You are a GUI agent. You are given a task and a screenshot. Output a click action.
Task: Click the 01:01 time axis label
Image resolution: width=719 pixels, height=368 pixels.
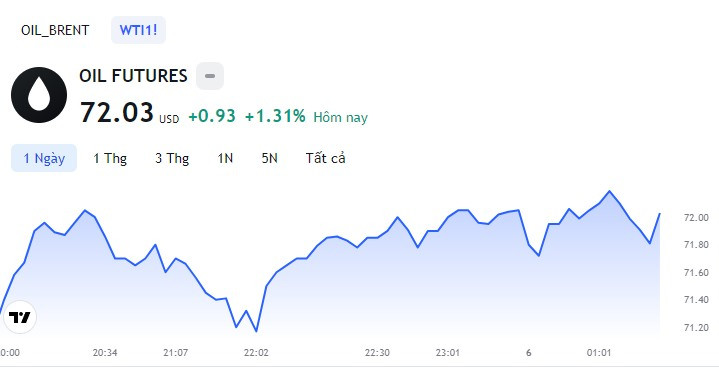599,353
